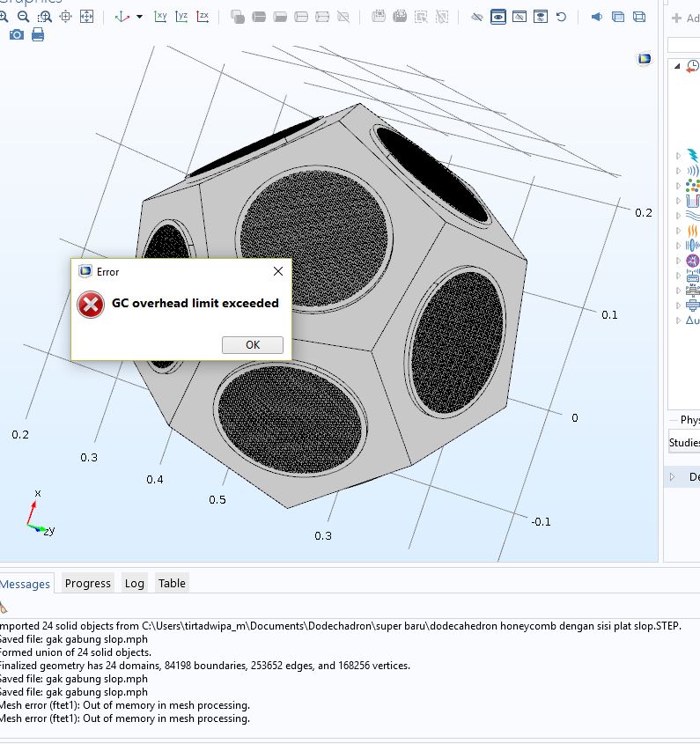Screen dimensions: 700x744
Task: Switch to the XY plane view
Action: point(160,17)
